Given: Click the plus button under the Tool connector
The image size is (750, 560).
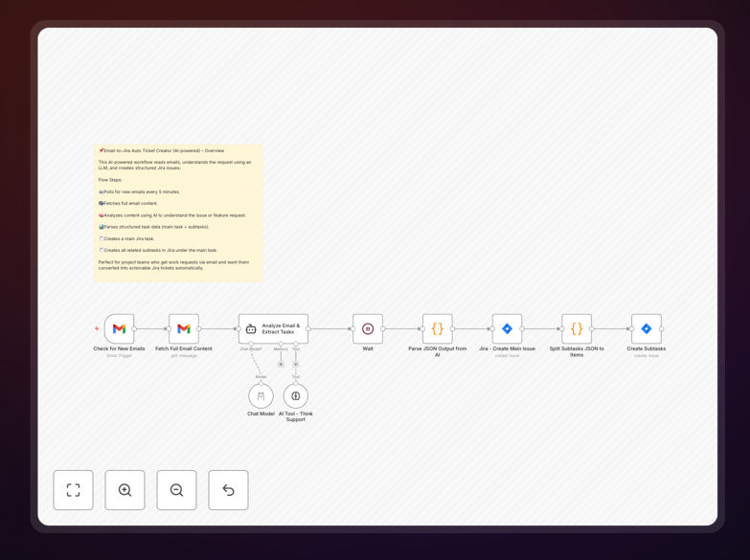Looking at the screenshot, I should [296, 365].
